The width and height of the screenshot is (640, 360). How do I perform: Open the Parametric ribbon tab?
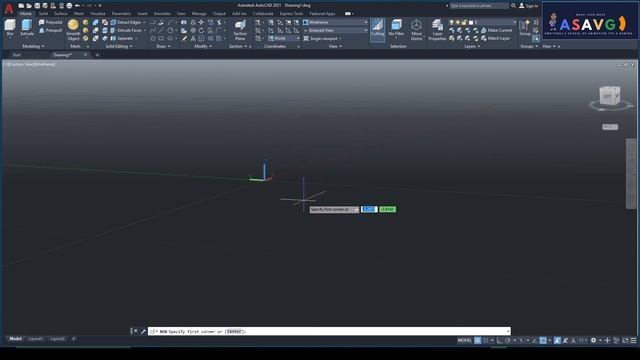pos(121,13)
